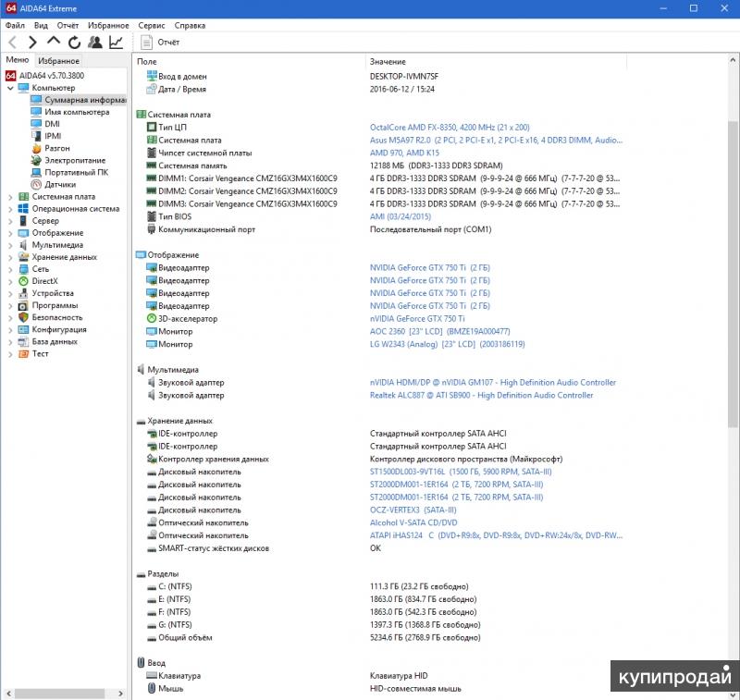
Task: Select the Имя компьютера monitor icon
Action: coord(36,112)
